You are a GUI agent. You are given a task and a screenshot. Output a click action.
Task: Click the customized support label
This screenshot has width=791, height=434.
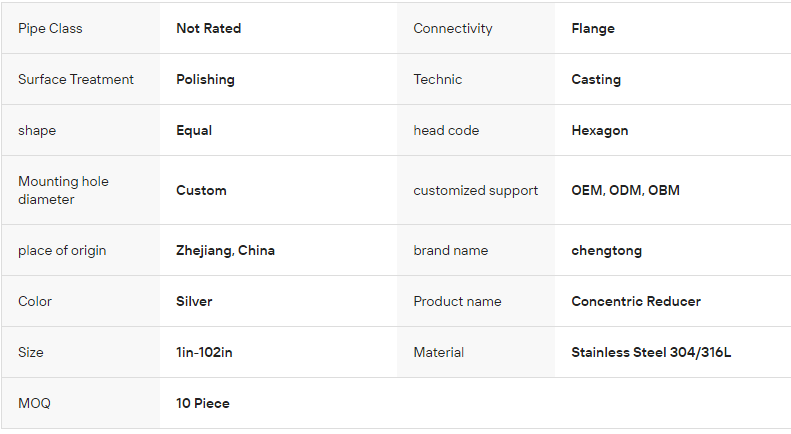click(476, 190)
